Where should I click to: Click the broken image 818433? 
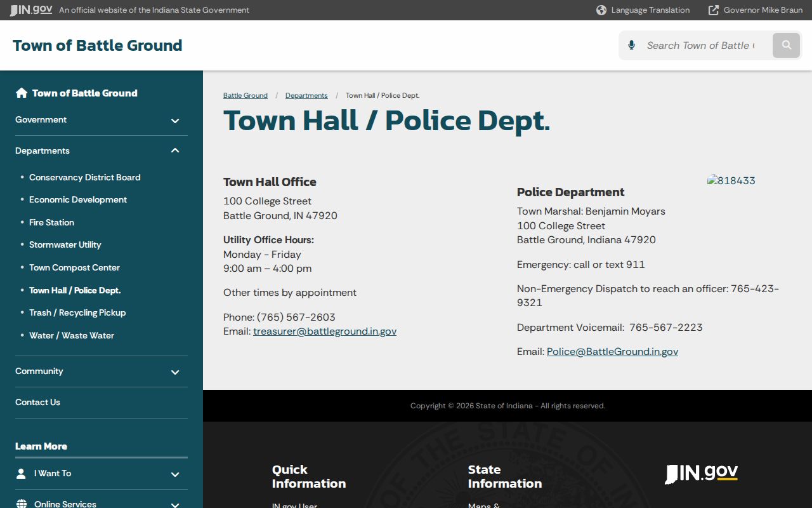pos(731,180)
